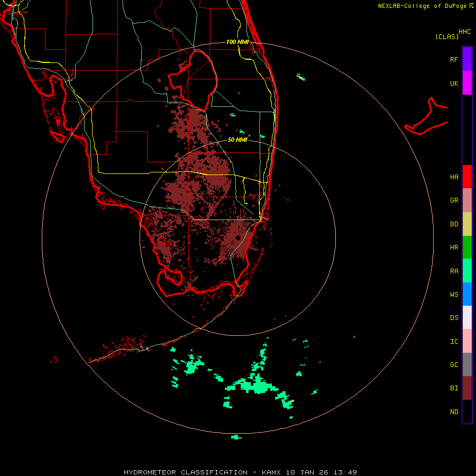Click the IC light-pink legend swatch
This screenshot has height=476, width=476.
[x=467, y=341]
